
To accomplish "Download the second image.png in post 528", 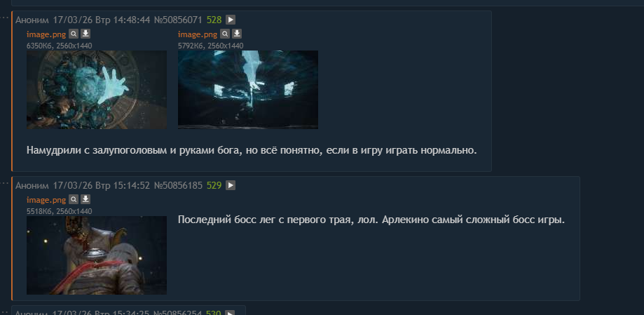I will [x=237, y=34].
